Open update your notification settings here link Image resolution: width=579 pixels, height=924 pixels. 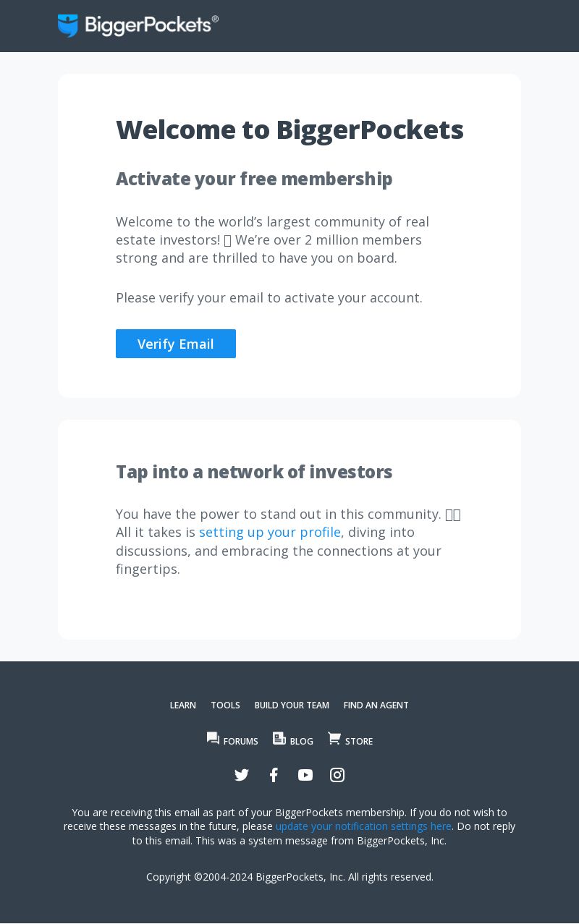click(x=363, y=826)
